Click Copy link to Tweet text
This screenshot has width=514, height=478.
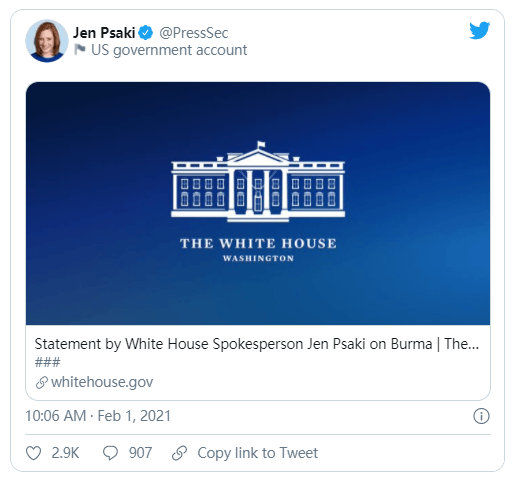coord(257,453)
